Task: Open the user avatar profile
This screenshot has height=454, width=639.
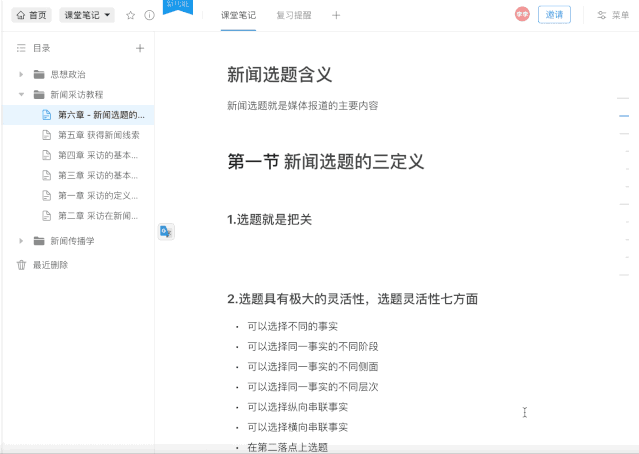Action: [x=522, y=14]
